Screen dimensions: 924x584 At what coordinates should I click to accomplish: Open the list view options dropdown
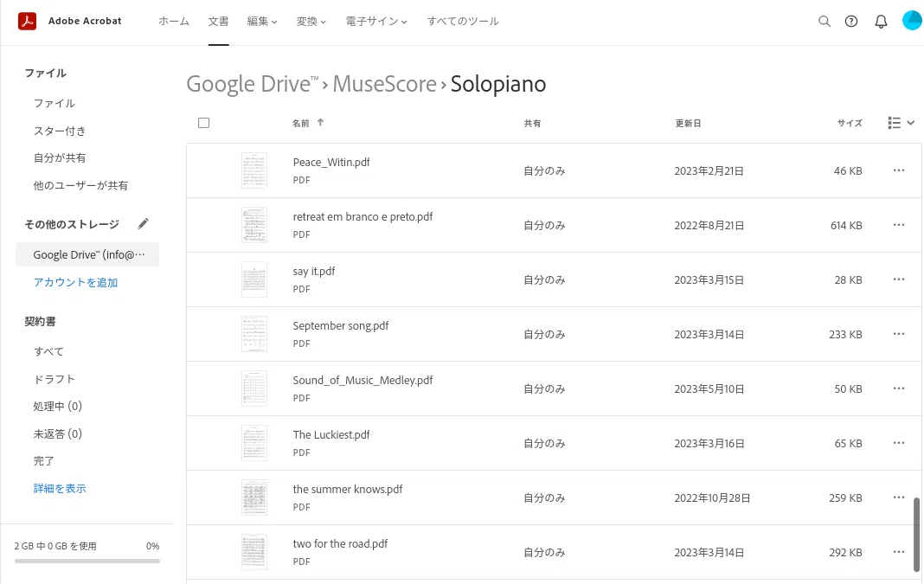(901, 123)
